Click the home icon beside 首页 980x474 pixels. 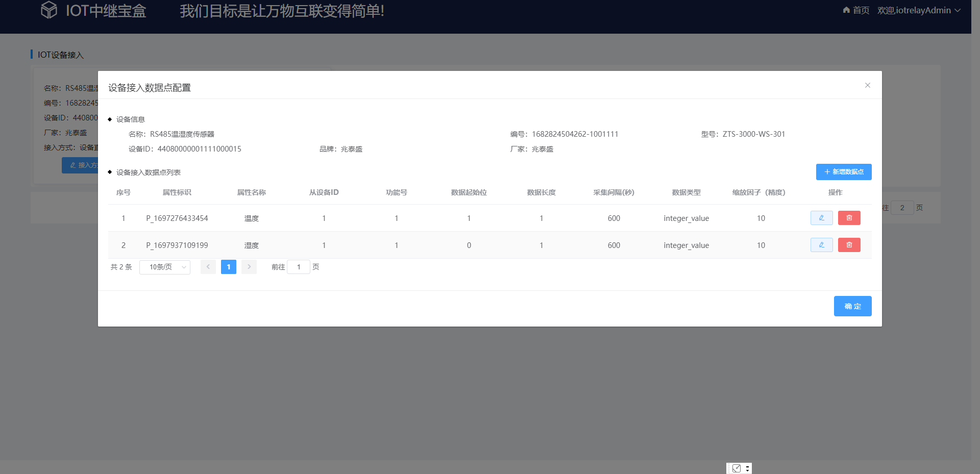pyautogui.click(x=846, y=10)
